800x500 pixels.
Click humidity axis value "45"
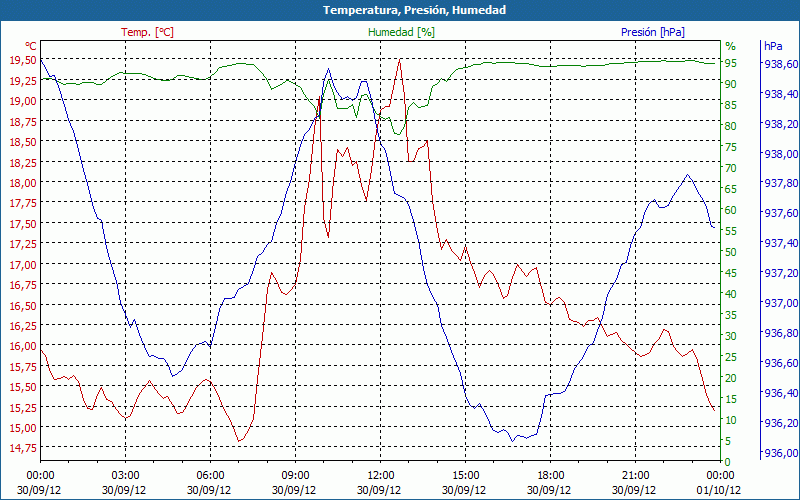[731, 273]
